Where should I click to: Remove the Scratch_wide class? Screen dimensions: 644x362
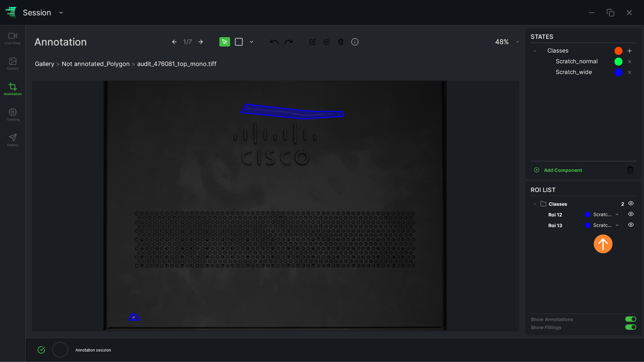tap(630, 72)
